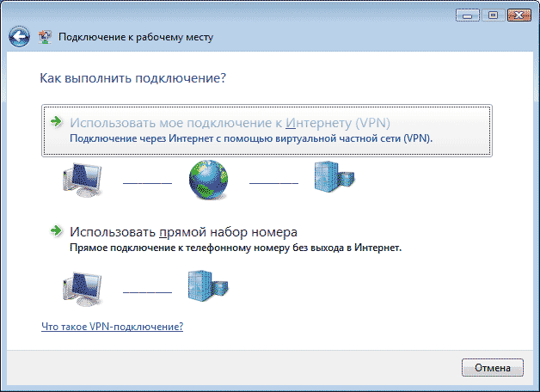The image size is (540, 392).
Task: Click the computer icon in the dial-up diagram
Action: click(x=83, y=289)
